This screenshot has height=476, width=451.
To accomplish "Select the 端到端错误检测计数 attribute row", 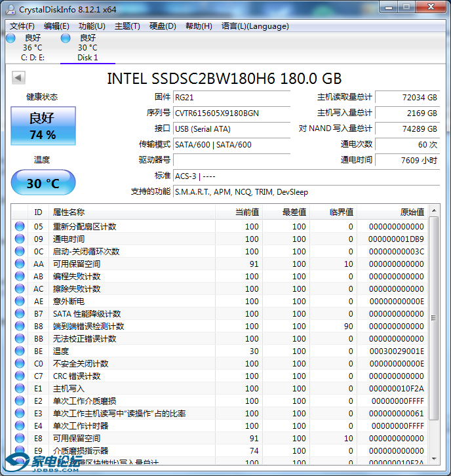I will tap(220, 326).
